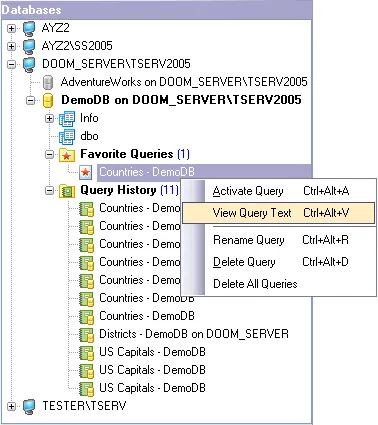Click the yellow DemoDB database icon
This screenshot has width=378, height=425.
click(x=48, y=100)
